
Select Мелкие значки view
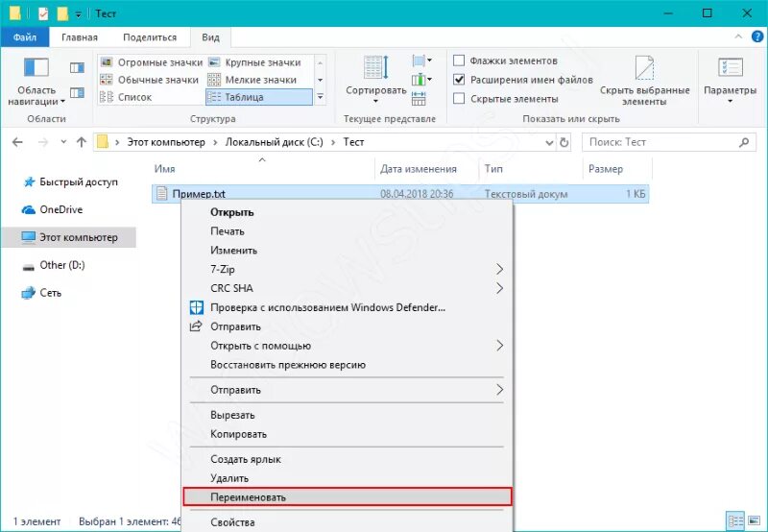point(252,80)
